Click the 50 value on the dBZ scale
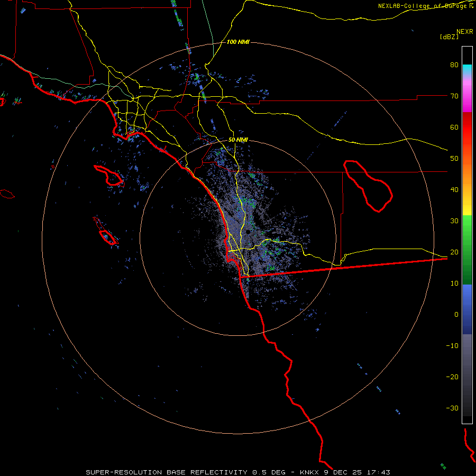The width and height of the screenshot is (476, 476). coord(454,159)
